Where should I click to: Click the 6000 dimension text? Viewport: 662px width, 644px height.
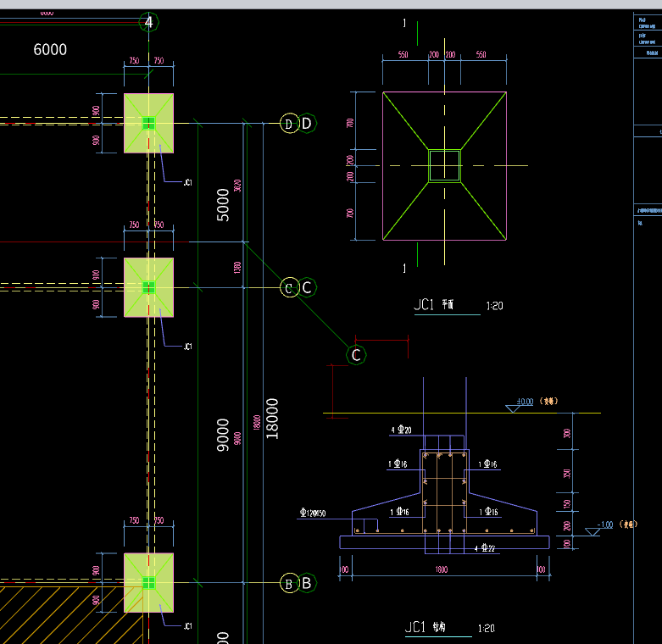(x=50, y=50)
